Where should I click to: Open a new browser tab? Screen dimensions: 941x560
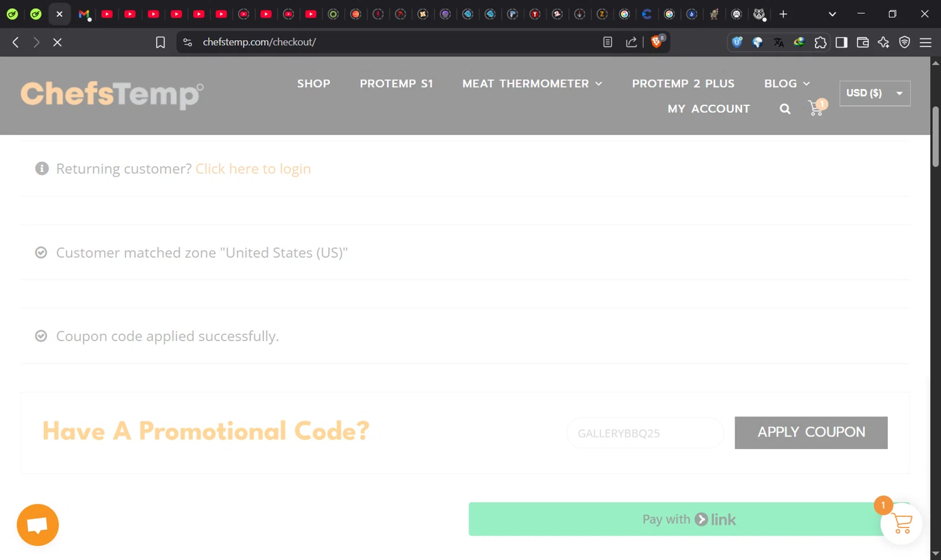click(783, 14)
